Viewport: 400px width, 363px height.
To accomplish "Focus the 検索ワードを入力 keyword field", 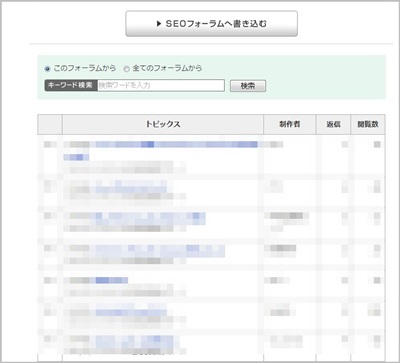I will coord(161,85).
